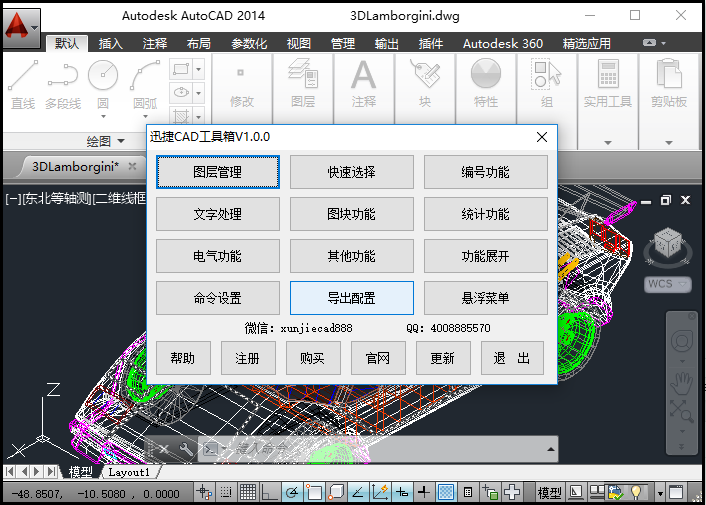Toggle Polar Tracking in status bar

point(292,492)
